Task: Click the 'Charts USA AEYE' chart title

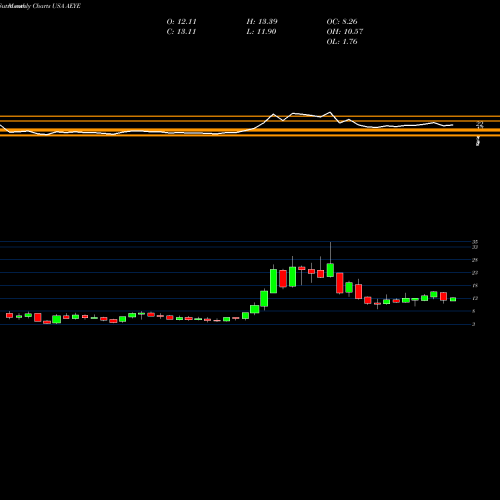Action: [57, 6]
